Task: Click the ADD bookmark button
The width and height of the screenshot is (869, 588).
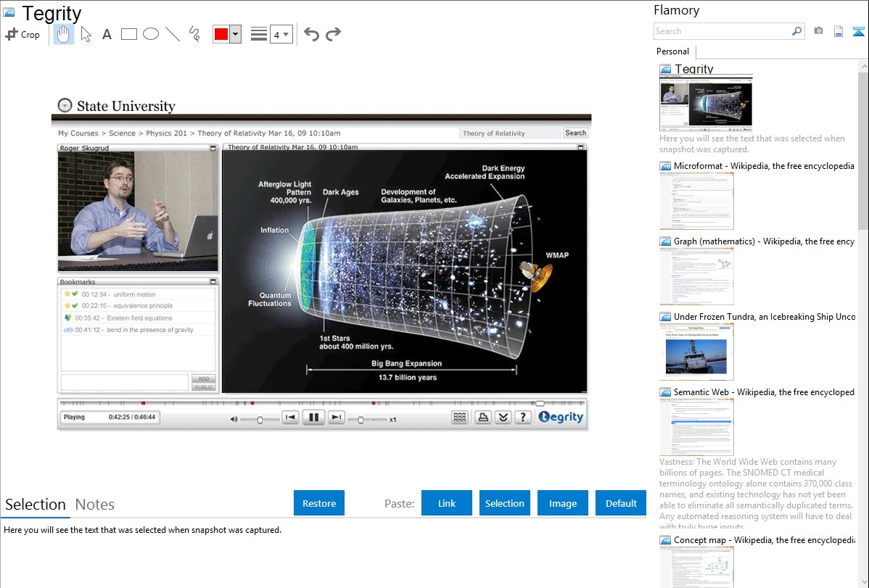Action: tap(203, 378)
